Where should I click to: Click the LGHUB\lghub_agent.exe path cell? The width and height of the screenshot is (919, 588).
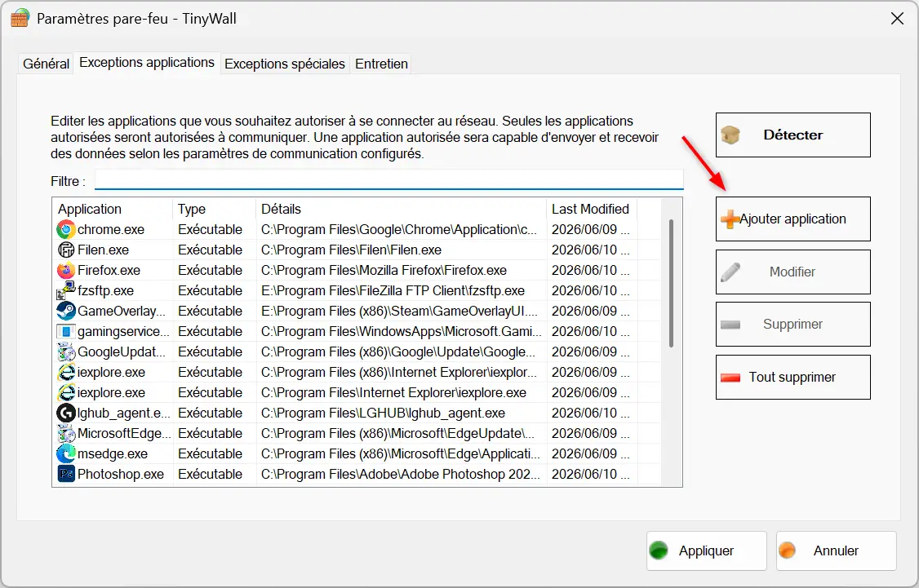[383, 413]
